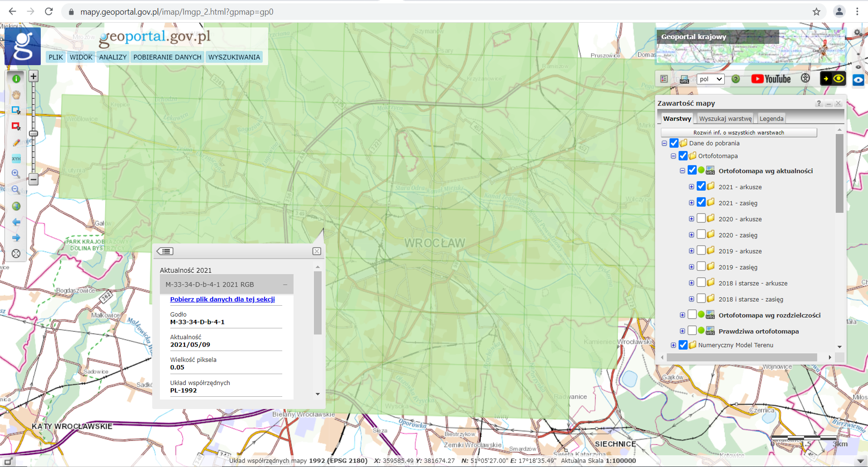
Task: Open the pol language dropdown
Action: click(x=710, y=79)
